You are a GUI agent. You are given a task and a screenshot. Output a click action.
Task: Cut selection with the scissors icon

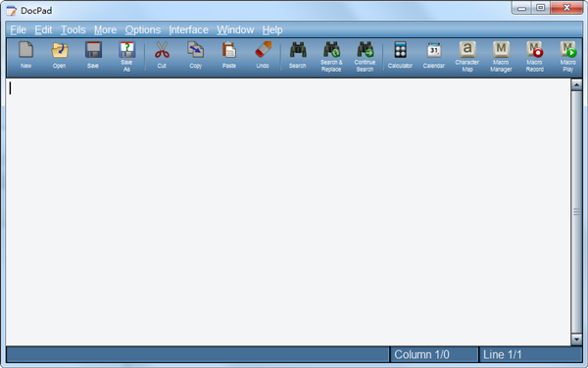click(x=162, y=55)
